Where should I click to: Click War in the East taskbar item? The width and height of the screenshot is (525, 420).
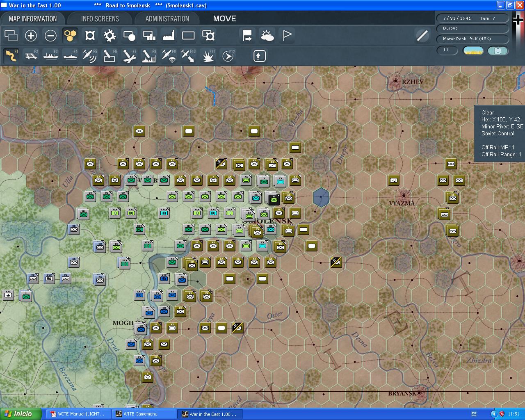[x=210, y=414]
